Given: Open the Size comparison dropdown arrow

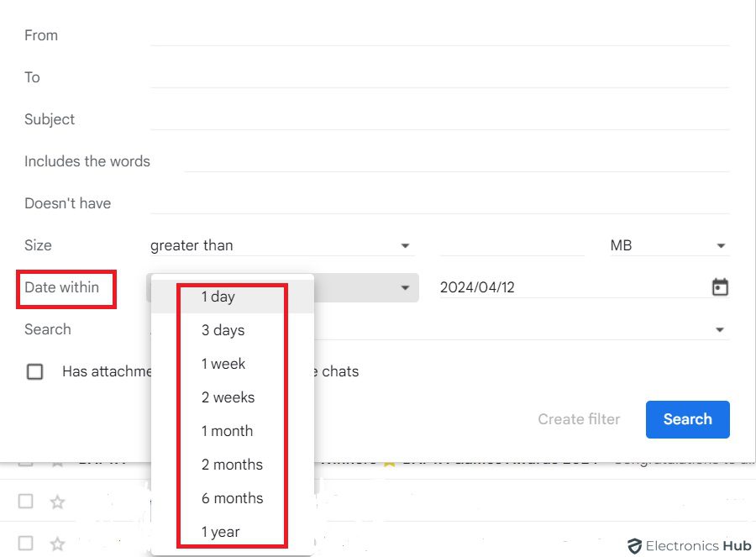Looking at the screenshot, I should coord(406,245).
